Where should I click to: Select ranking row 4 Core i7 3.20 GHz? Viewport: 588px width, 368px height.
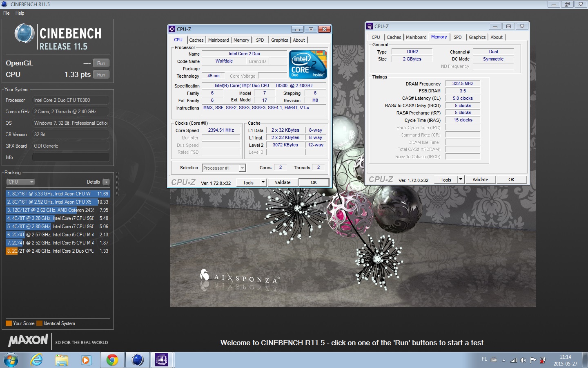(x=58, y=218)
